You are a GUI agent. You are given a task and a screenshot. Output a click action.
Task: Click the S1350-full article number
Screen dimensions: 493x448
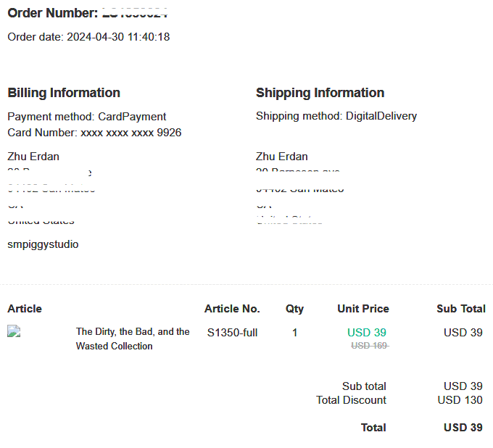(232, 333)
